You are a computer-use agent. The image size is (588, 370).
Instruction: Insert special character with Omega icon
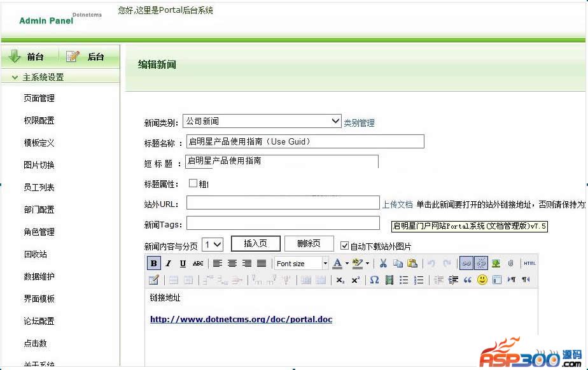[x=374, y=280]
